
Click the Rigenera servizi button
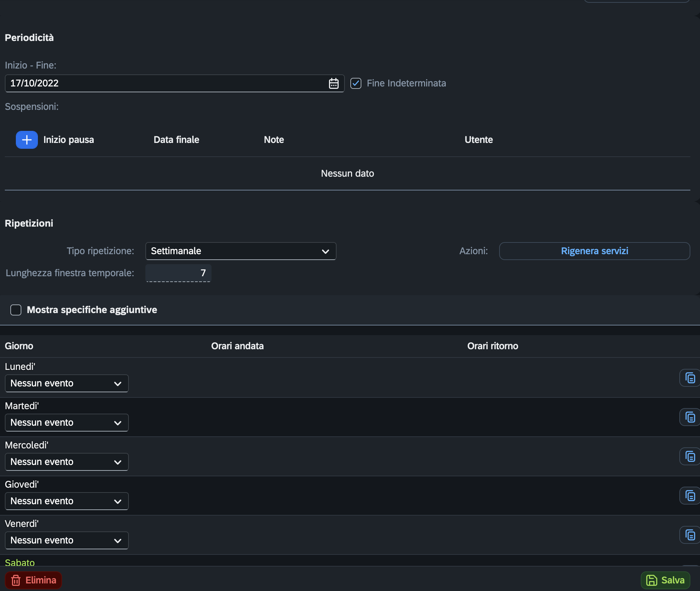[595, 251]
